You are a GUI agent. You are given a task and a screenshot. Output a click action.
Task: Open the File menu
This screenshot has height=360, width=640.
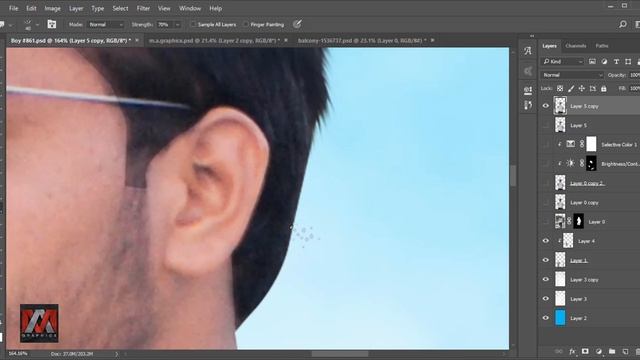point(13,8)
